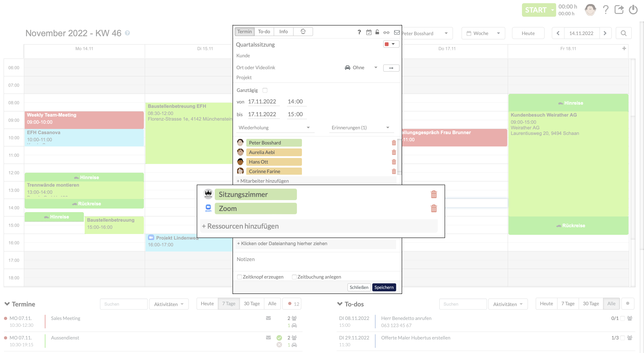Select 7 Tage filter in Termine
The image size is (644, 353).
229,303
